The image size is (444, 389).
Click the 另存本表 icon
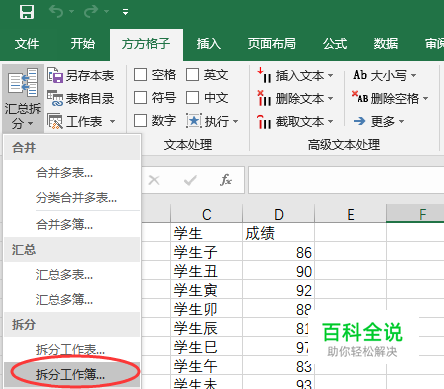click(55, 75)
